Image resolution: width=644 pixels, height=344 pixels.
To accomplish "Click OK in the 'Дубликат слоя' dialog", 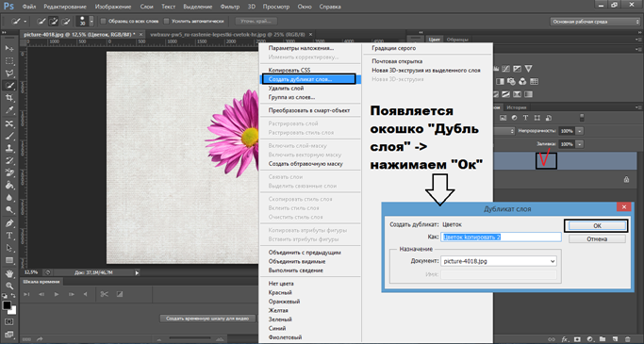I will coord(597,226).
